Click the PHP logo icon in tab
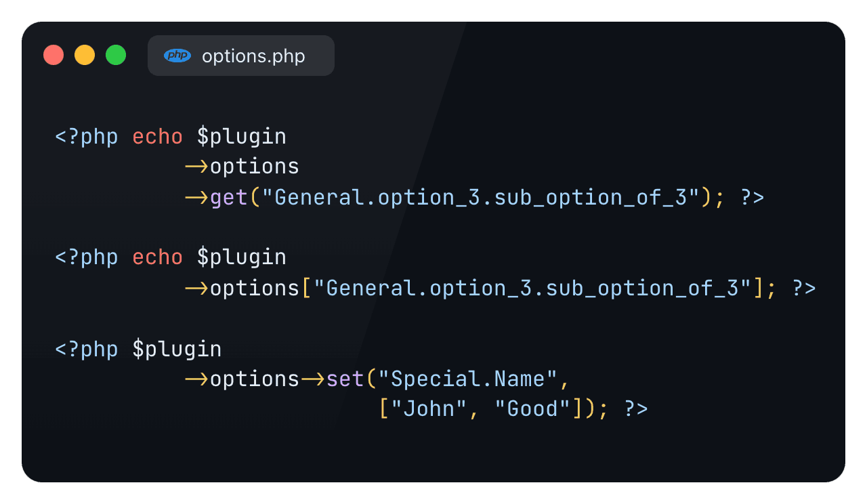The image size is (867, 504). pos(177,56)
